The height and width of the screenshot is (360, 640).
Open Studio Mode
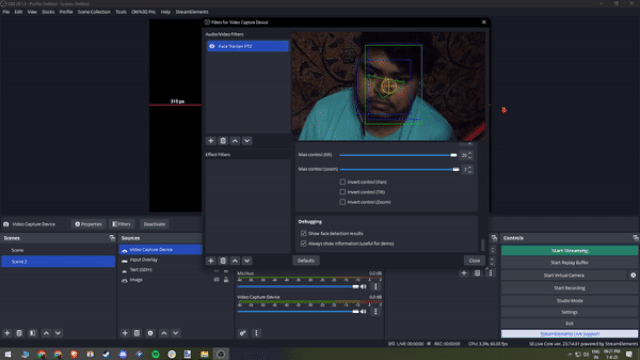click(569, 300)
